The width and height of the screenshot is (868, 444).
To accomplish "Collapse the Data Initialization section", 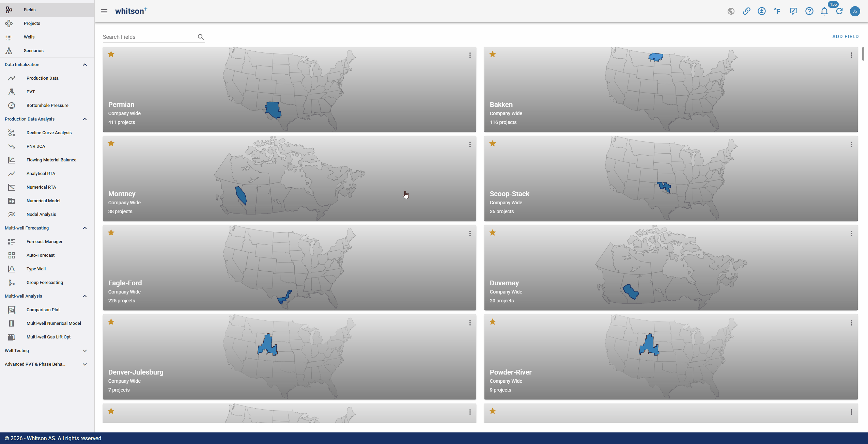I will click(x=85, y=64).
